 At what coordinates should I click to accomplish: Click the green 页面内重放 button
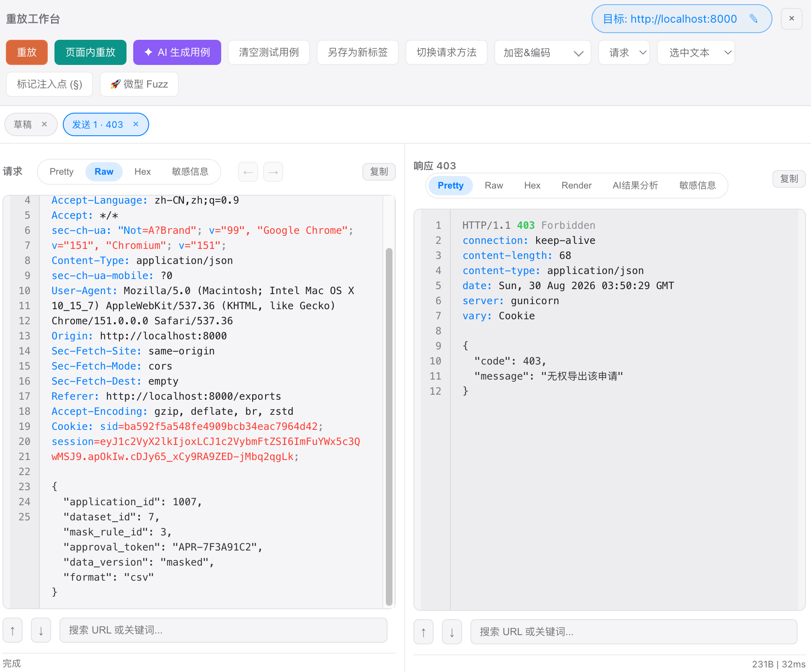tap(90, 52)
